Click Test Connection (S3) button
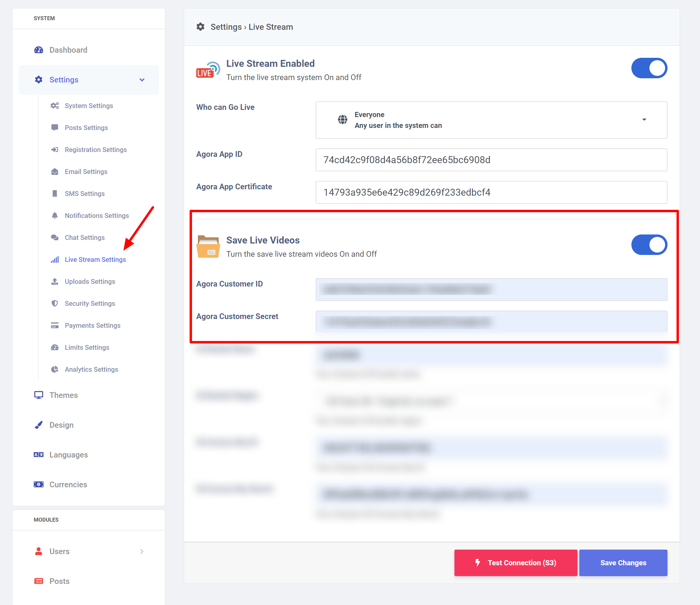 [x=515, y=563]
